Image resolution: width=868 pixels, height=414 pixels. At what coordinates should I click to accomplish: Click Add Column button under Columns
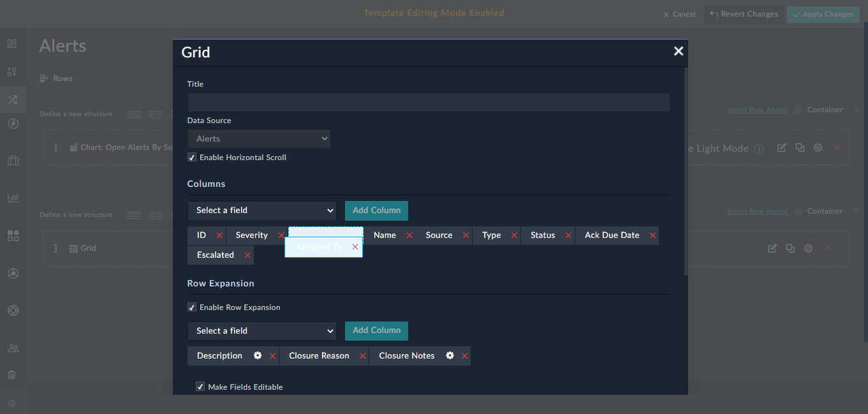click(x=376, y=211)
